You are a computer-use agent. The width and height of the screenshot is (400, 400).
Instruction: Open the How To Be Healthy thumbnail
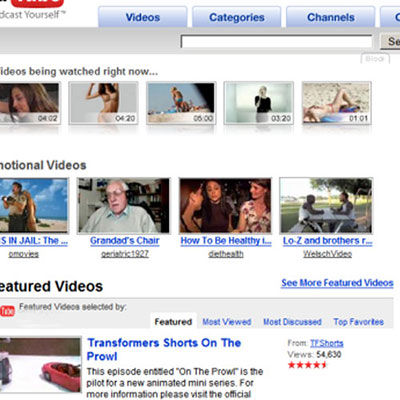(x=225, y=205)
